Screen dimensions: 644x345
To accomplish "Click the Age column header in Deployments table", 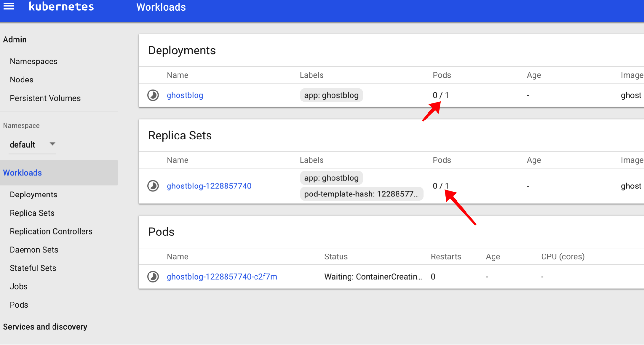I will pos(534,75).
